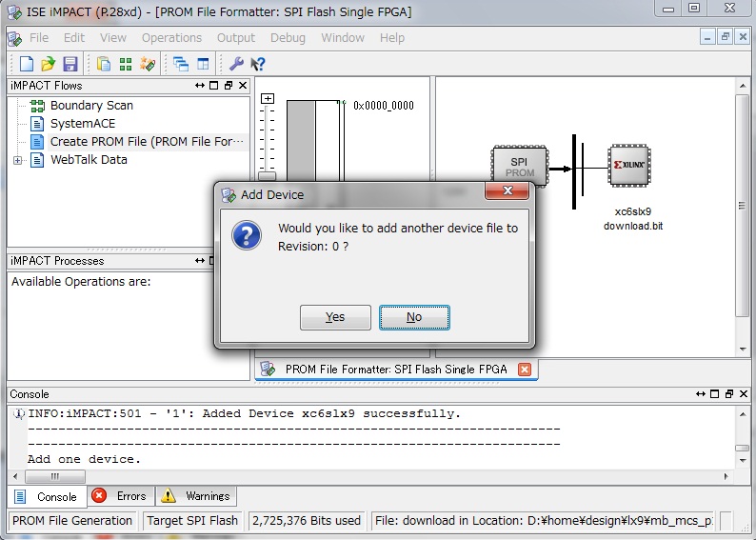Click the 0x0000_0000 address label
This screenshot has height=540, width=756.
[384, 106]
